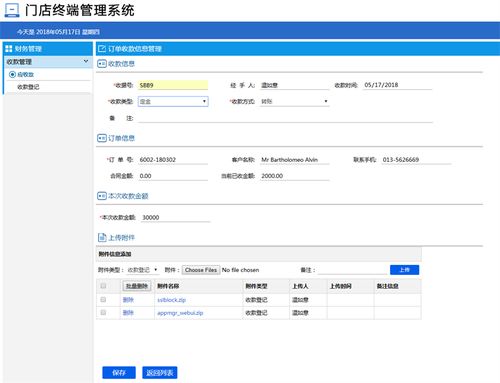The width and height of the screenshot is (500, 383).
Task: Click the 备注 remarks field under 收款信息
Action: pos(285,118)
